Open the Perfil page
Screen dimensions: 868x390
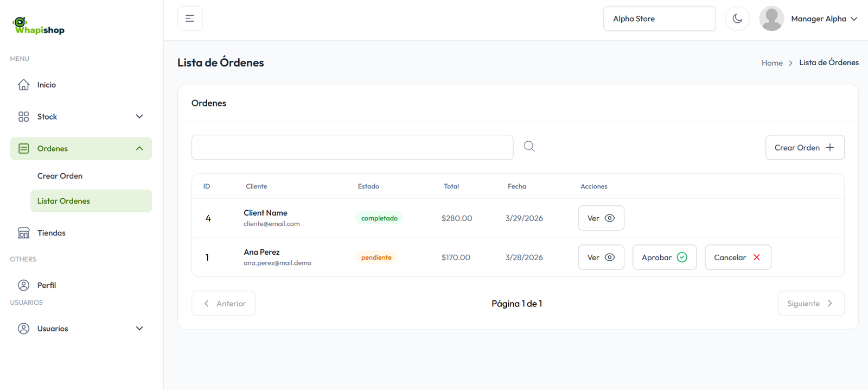(46, 285)
